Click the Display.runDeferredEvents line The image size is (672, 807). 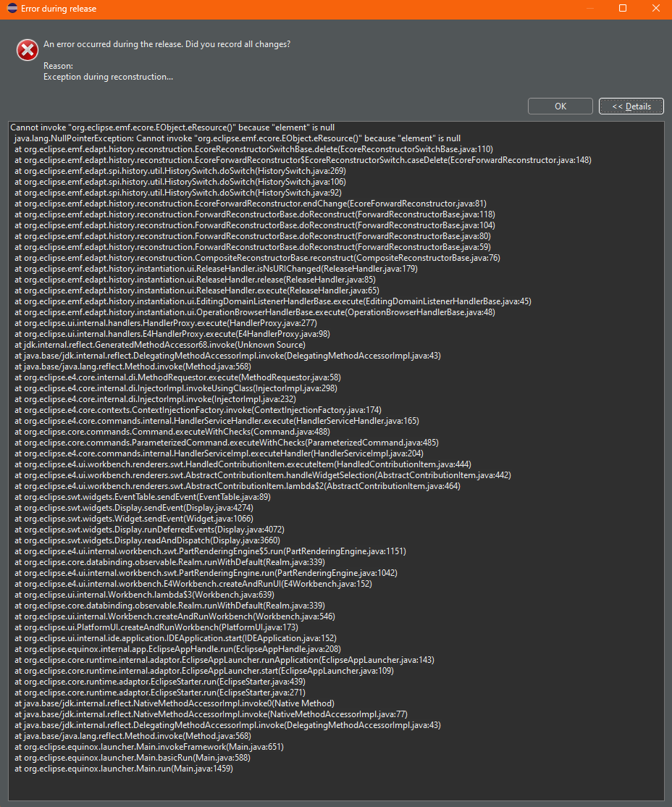(149, 529)
